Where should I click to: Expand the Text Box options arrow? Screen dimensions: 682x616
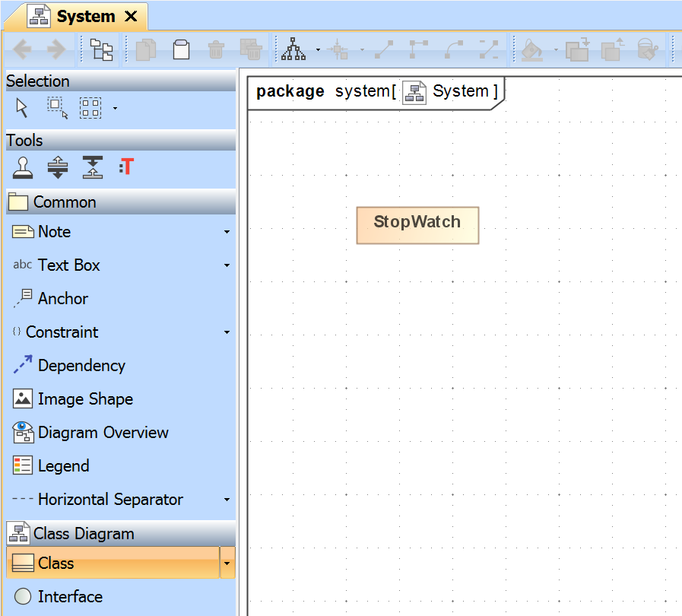(x=227, y=265)
